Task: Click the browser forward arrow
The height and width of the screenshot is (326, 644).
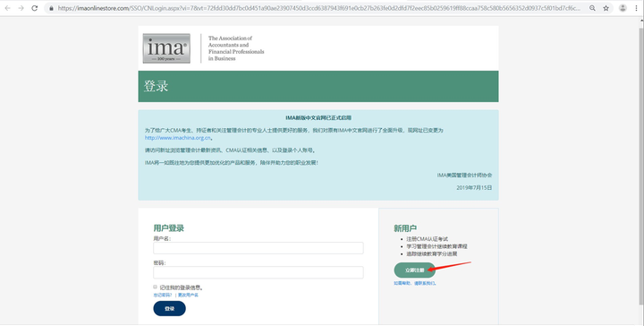Action: (x=21, y=8)
